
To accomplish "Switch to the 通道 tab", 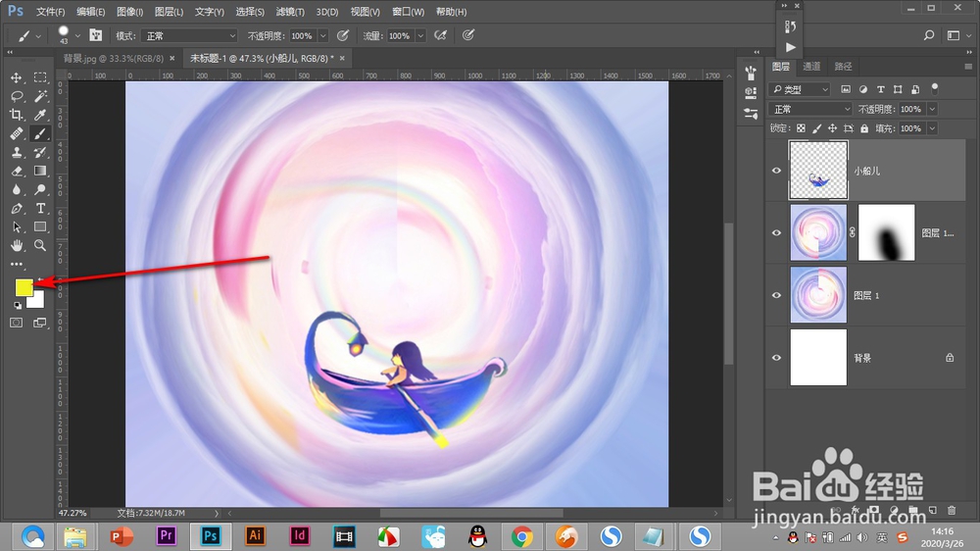I will pyautogui.click(x=811, y=66).
